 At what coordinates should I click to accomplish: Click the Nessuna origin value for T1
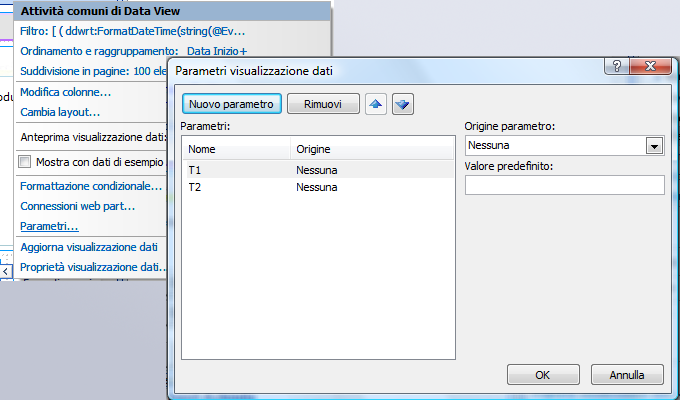(x=317, y=170)
